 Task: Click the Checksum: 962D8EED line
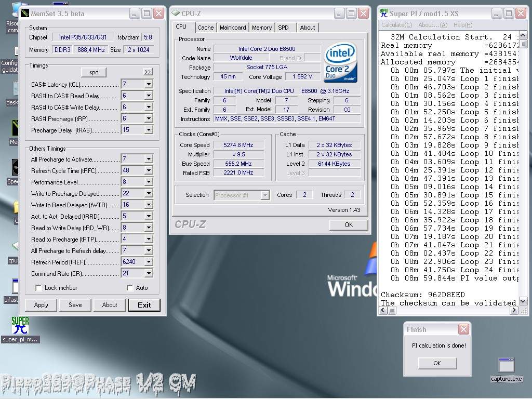tap(423, 295)
